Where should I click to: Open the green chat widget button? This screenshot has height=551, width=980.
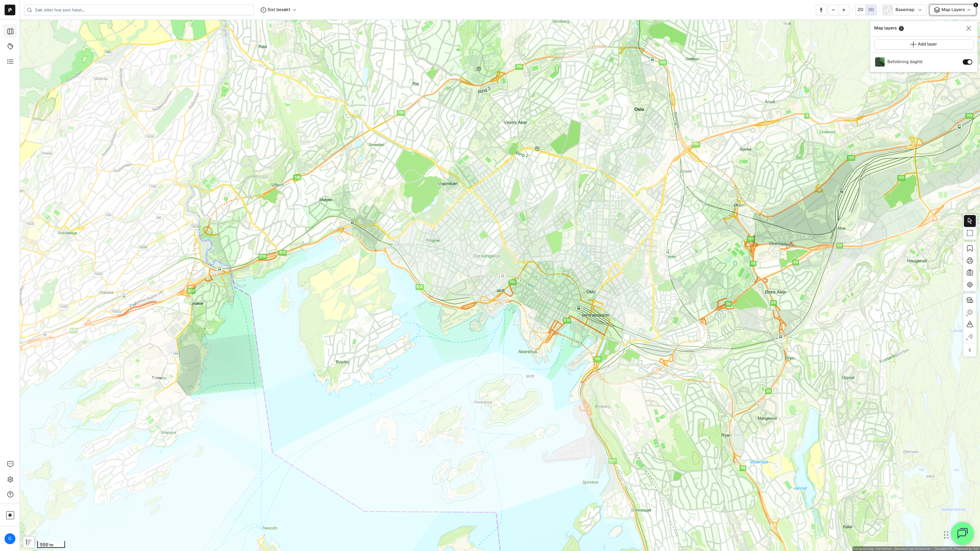(962, 533)
